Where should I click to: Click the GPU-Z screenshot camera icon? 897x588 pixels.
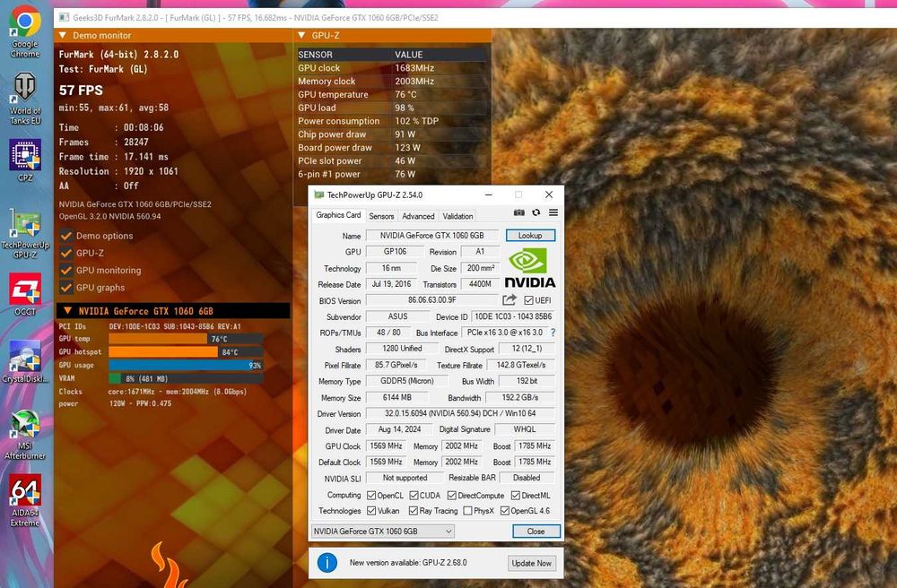518,212
